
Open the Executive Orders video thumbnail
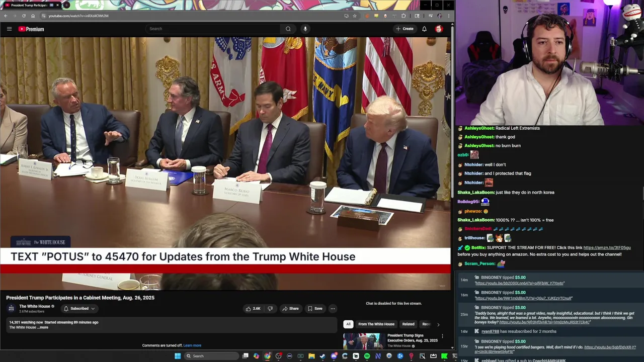pos(364,341)
